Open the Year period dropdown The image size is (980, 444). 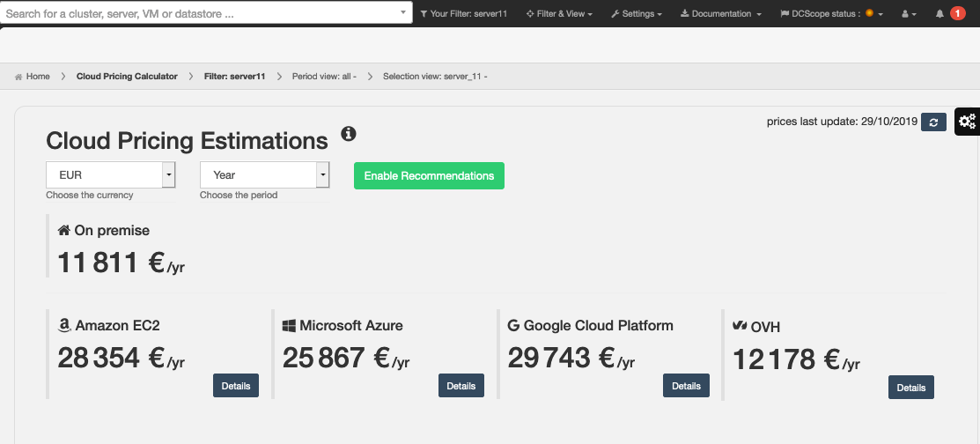pyautogui.click(x=264, y=175)
